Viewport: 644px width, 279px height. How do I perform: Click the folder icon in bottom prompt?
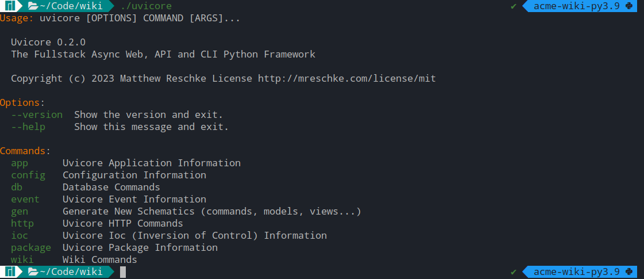pos(33,272)
